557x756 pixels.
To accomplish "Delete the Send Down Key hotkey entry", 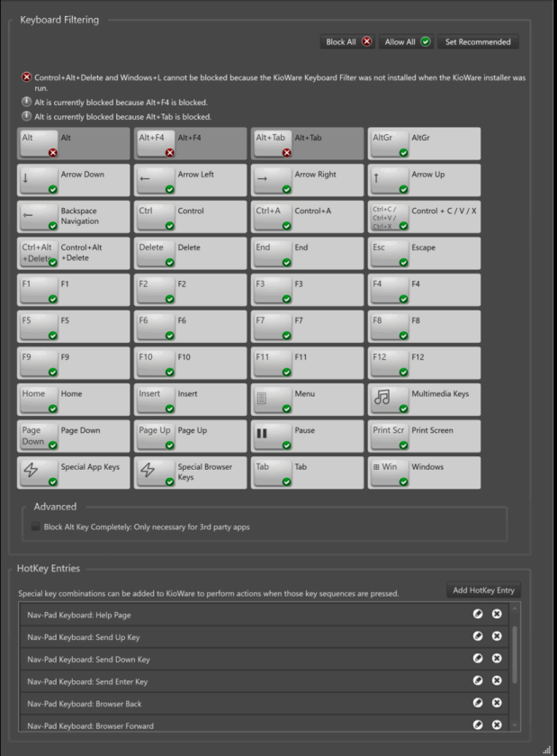I will 497,658.
